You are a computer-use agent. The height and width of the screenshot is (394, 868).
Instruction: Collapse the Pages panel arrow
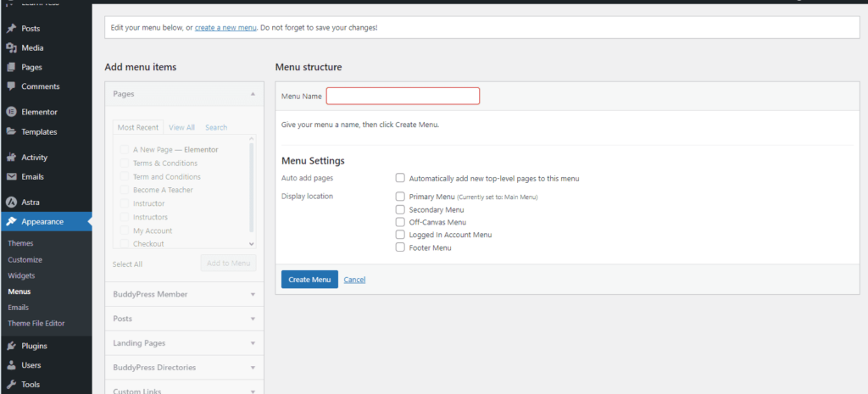(x=253, y=94)
